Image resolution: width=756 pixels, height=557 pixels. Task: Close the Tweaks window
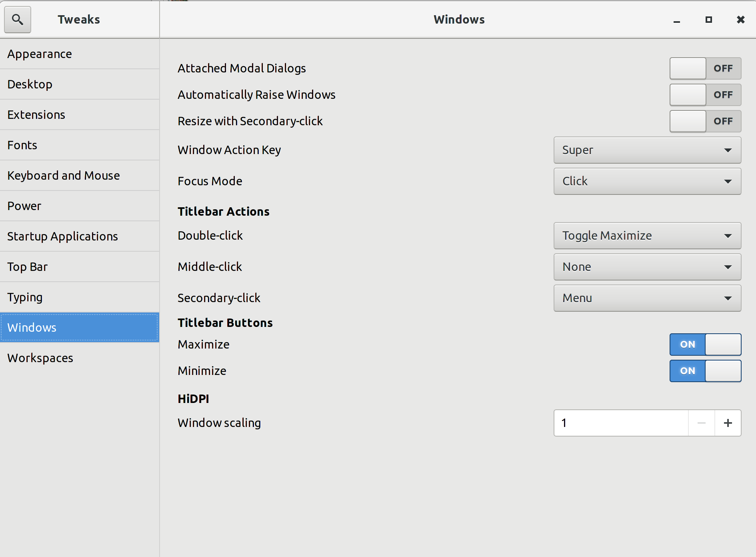(x=740, y=20)
